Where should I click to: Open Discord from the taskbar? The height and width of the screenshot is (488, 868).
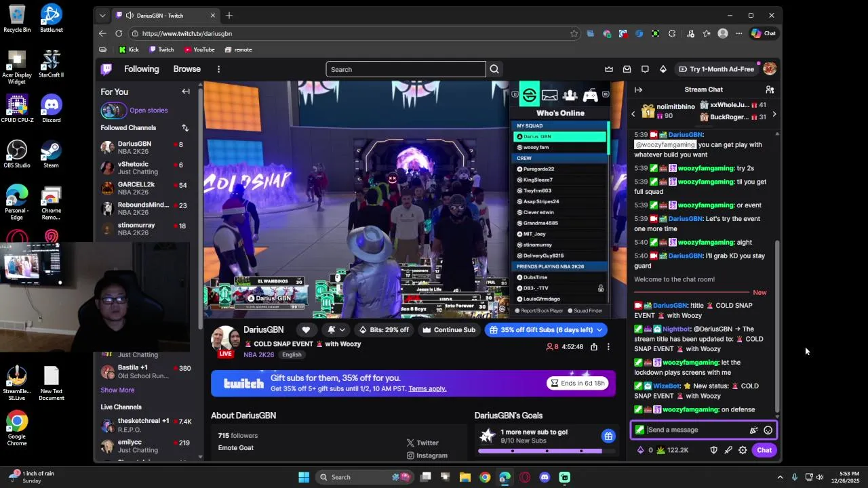[545, 477]
